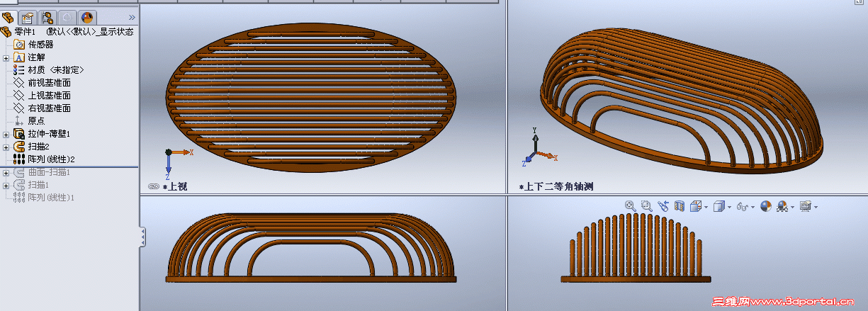Open the View Orientation dropdown arrow
The image size is (868, 311).
pyautogui.click(x=706, y=207)
